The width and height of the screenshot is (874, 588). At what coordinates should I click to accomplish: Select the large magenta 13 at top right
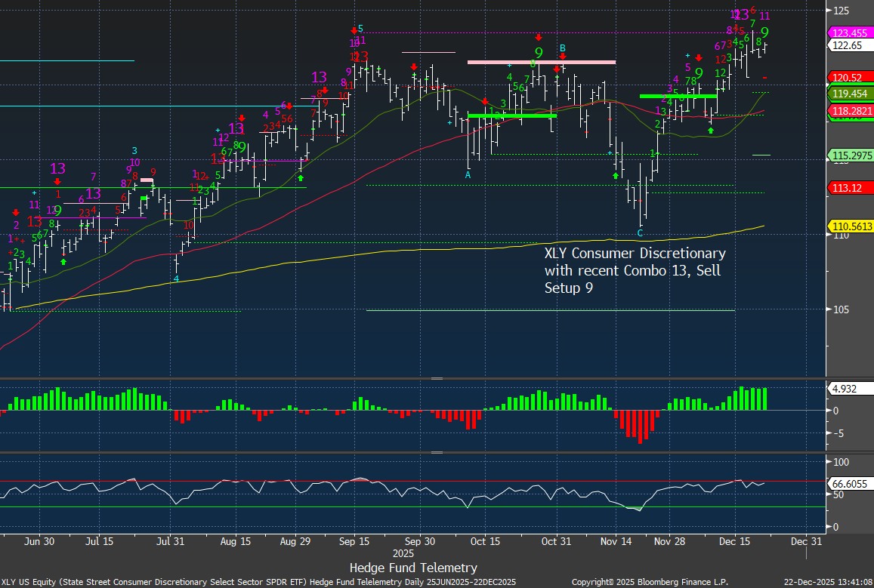[741, 14]
